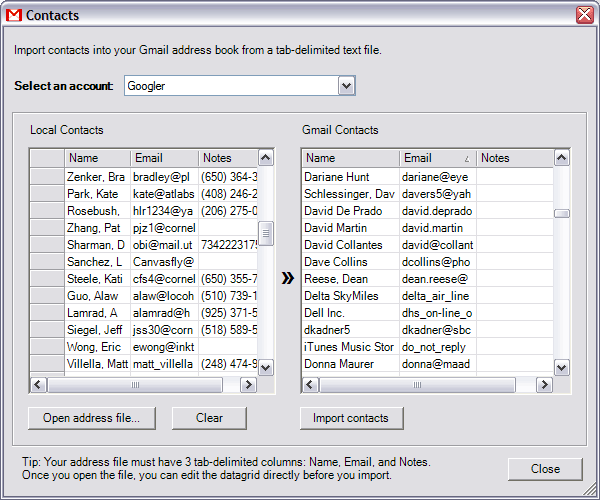Screen dimensions: 600x500
Task: Click the name cell 'Siegel, Jeff'
Action: (98, 330)
